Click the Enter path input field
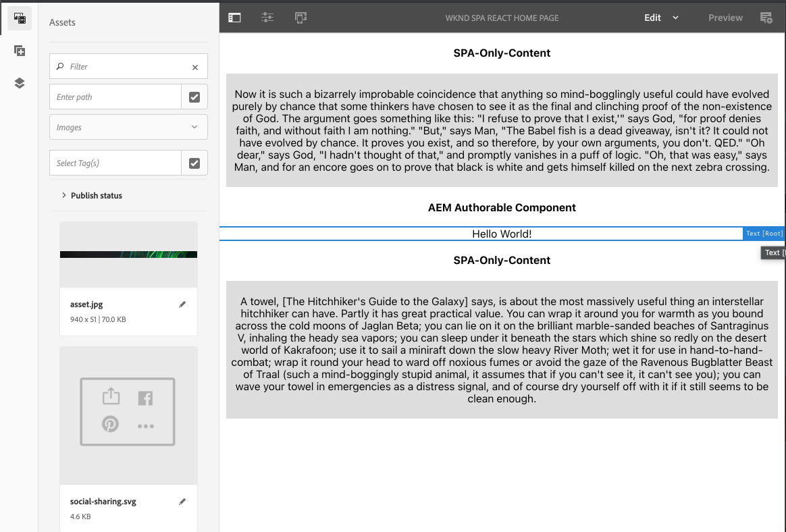The height and width of the screenshot is (532, 786). [x=115, y=97]
